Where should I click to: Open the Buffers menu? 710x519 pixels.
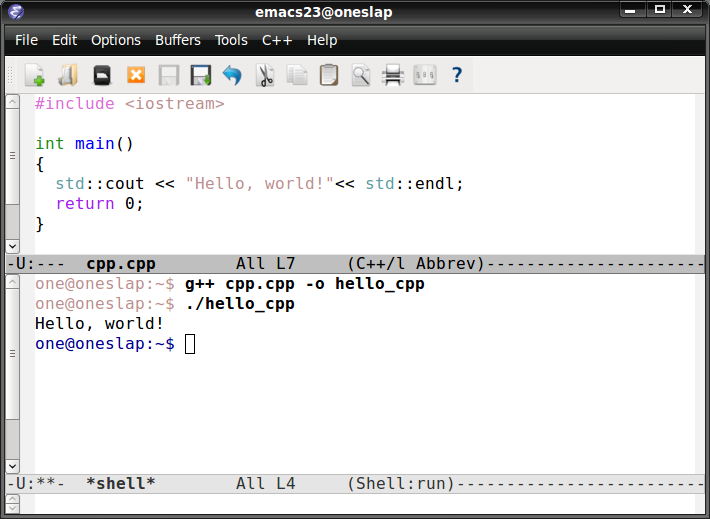[177, 40]
